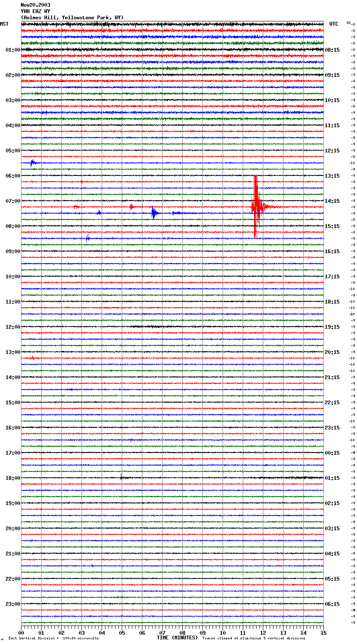Click minute 05 on the bottom time axis
This screenshot has height=644, width=357.
click(122, 633)
